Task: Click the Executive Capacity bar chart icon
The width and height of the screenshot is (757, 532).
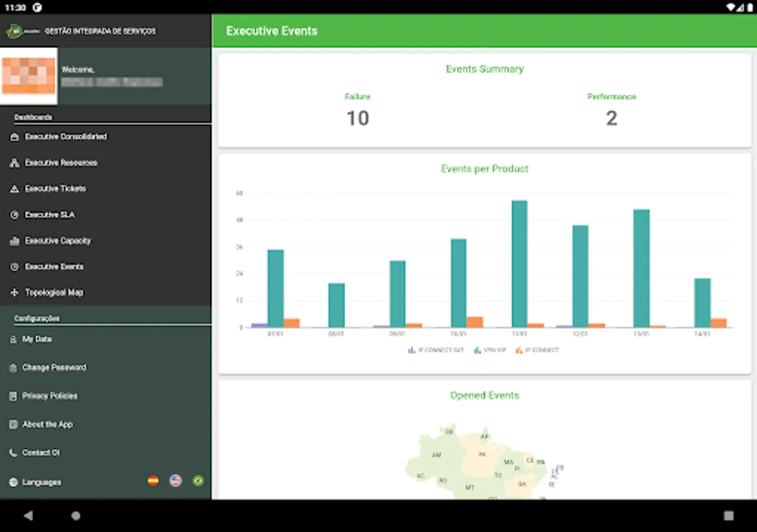Action: [x=15, y=241]
